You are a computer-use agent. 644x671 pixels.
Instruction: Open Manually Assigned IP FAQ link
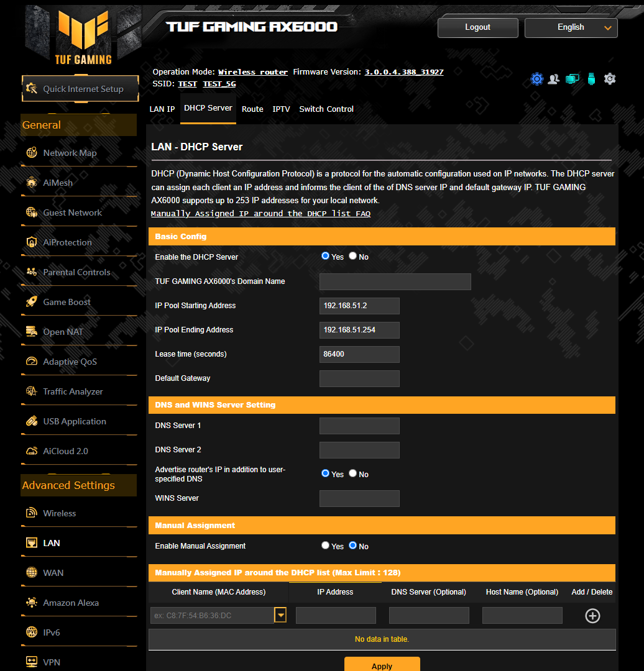[260, 214]
